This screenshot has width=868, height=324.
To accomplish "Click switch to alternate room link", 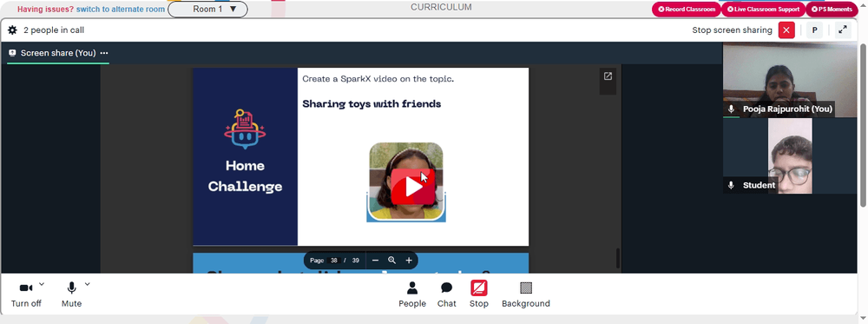I will 121,10.
